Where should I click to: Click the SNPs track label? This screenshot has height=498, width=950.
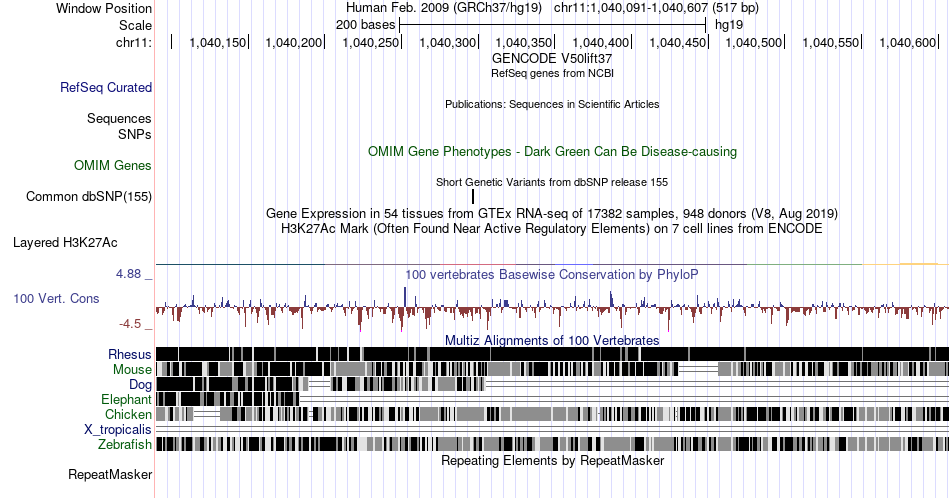click(x=135, y=134)
